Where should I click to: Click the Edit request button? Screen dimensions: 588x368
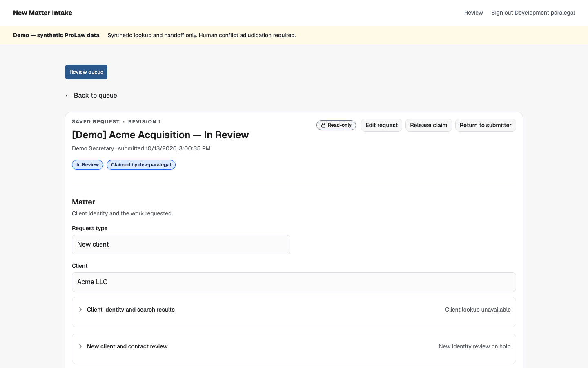[x=381, y=125]
